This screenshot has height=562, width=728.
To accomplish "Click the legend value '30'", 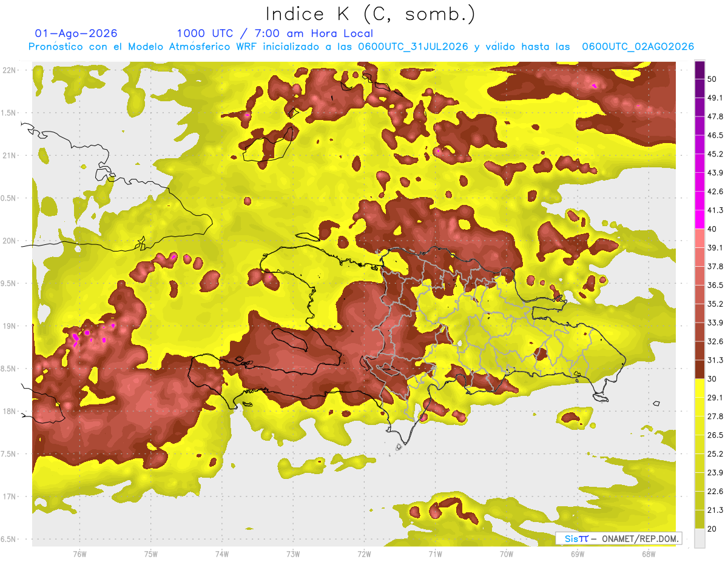I will click(x=712, y=379).
